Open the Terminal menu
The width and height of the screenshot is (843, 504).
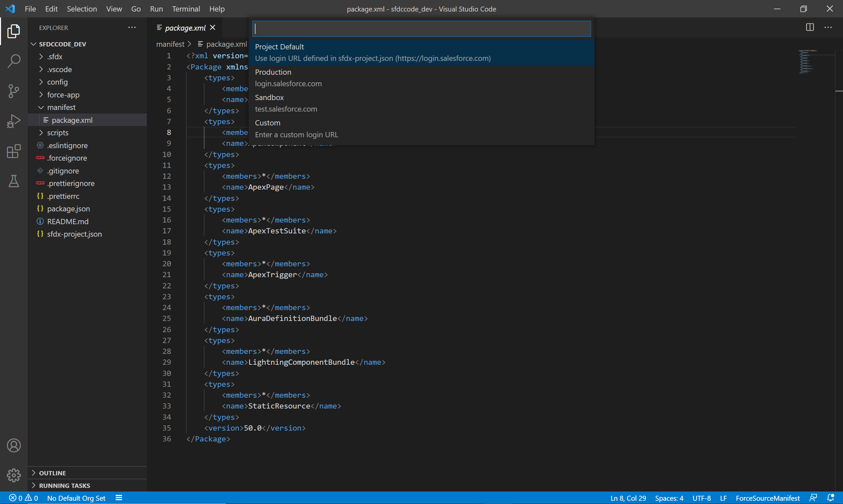point(186,9)
